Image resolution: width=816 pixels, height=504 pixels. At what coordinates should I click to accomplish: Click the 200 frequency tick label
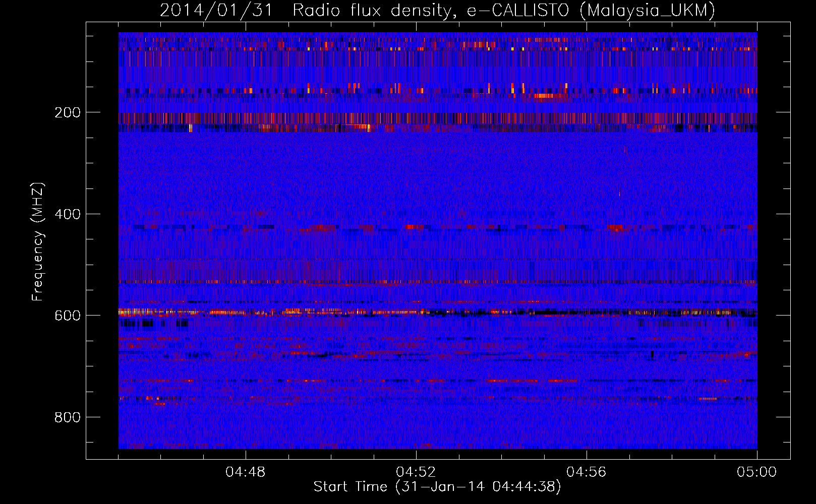point(68,112)
